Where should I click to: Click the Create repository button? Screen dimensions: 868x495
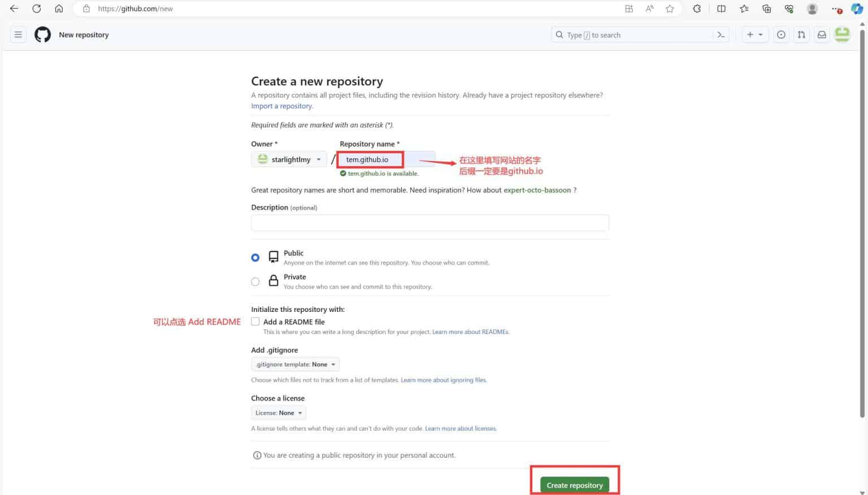point(574,485)
